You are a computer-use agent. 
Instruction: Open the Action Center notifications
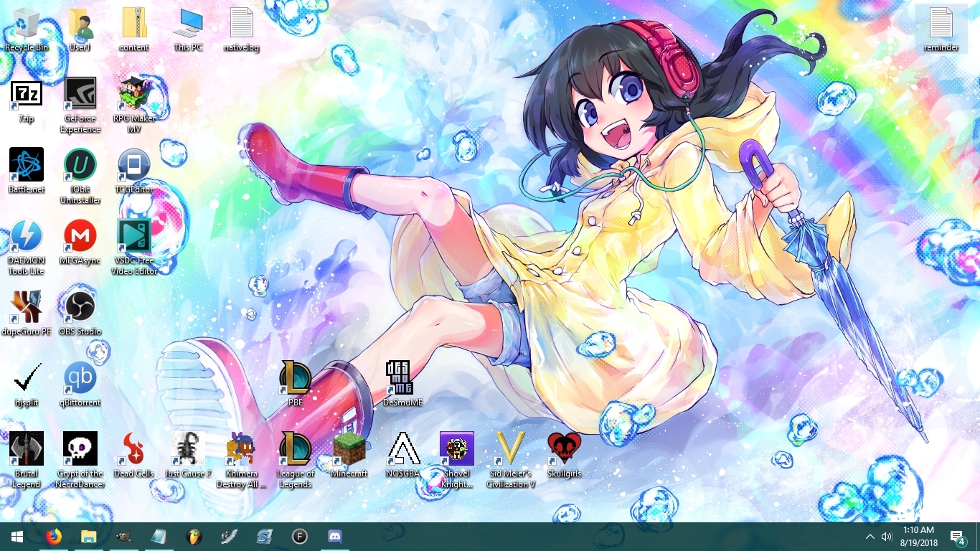click(x=958, y=537)
